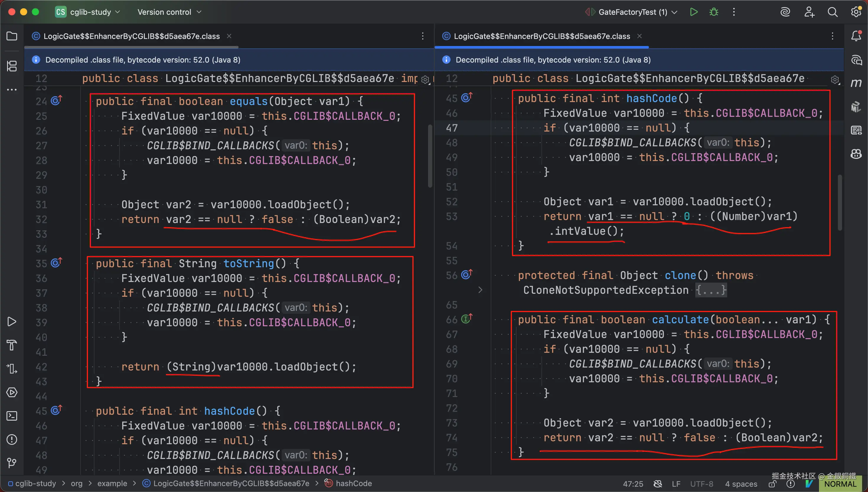Click hashCode in the breadcrumb bar
This screenshot has height=492, width=868.
tap(353, 483)
